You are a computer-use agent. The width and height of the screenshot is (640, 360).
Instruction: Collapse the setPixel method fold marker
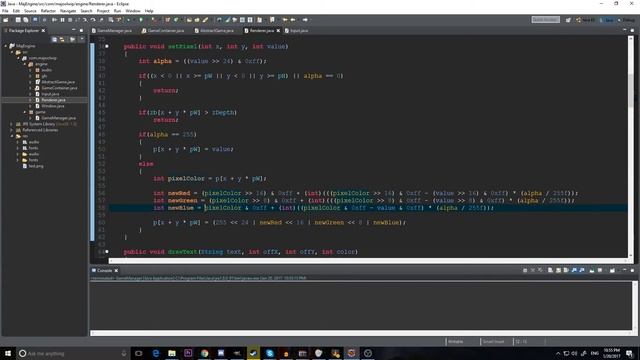[x=107, y=46]
